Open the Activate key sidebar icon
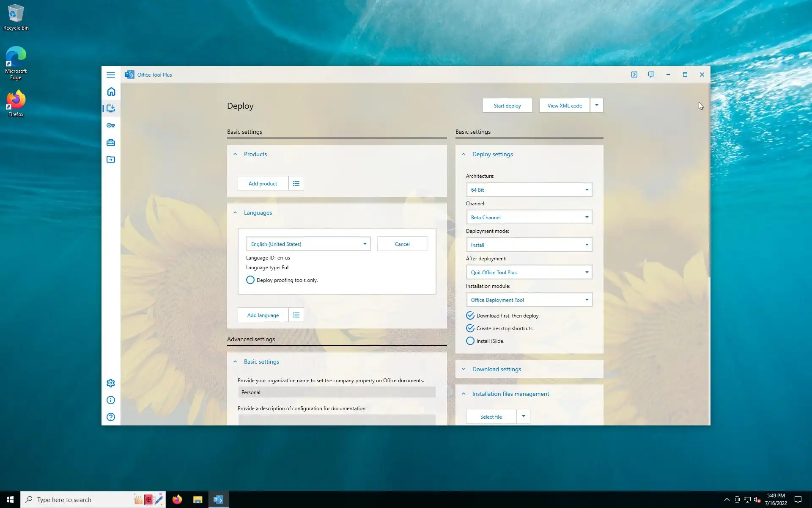The width and height of the screenshot is (812, 508). (x=111, y=125)
